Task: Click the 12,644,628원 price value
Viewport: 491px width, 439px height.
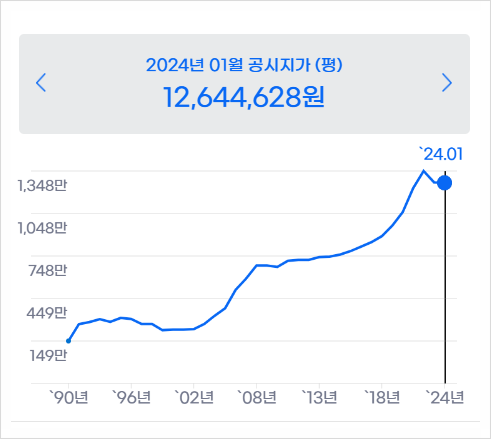Action: [x=244, y=97]
